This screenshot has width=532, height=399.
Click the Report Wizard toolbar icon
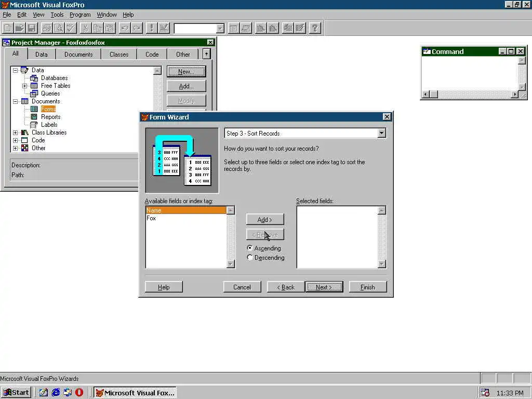(x=273, y=28)
